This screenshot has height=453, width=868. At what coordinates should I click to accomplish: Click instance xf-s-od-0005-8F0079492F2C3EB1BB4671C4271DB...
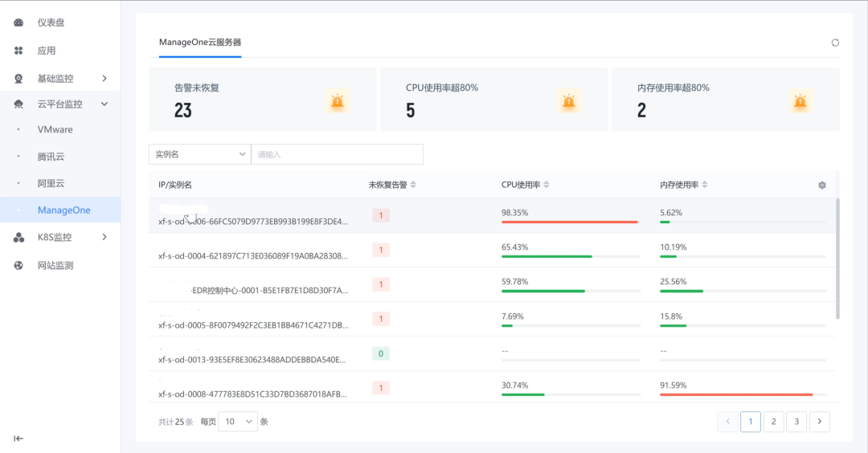click(253, 325)
